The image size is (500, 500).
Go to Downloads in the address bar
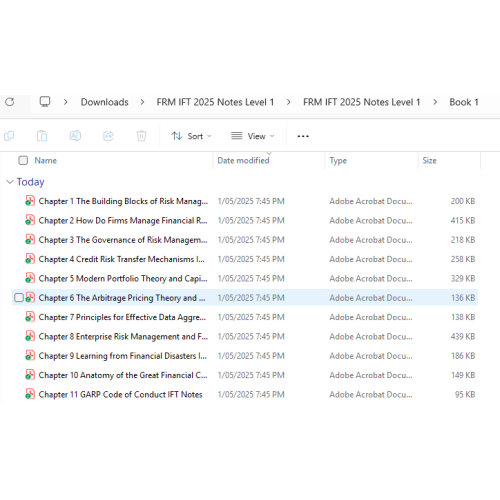[x=104, y=102]
